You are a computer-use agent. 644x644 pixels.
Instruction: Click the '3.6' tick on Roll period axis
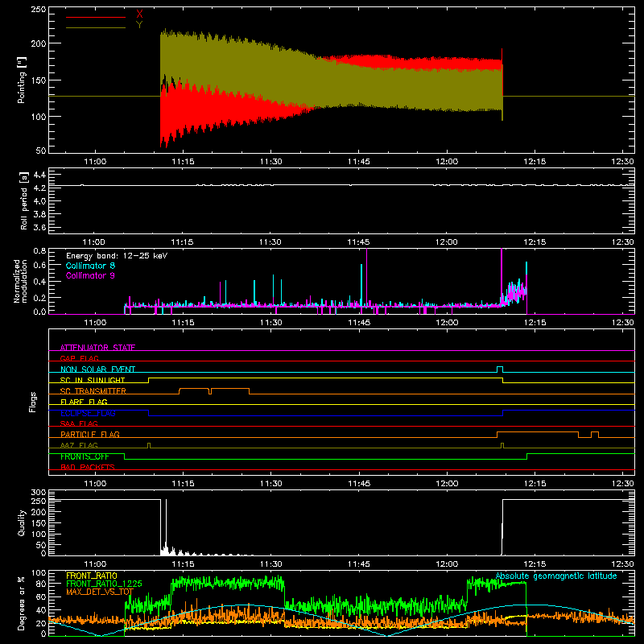pos(39,227)
